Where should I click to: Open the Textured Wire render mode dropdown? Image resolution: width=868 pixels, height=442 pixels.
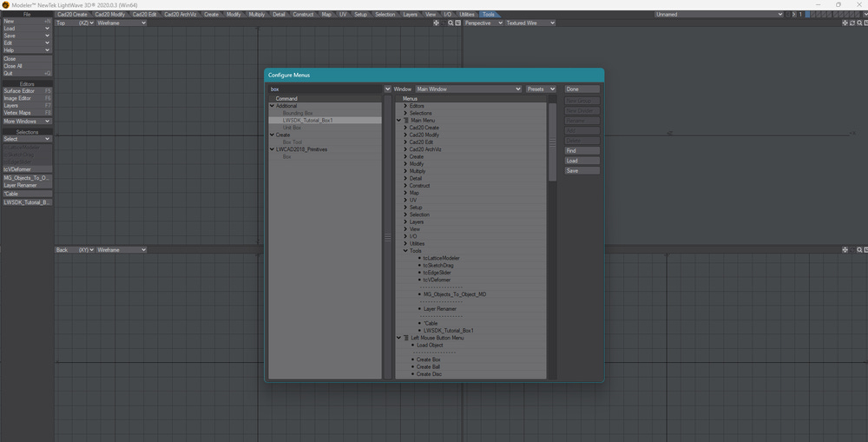point(529,23)
